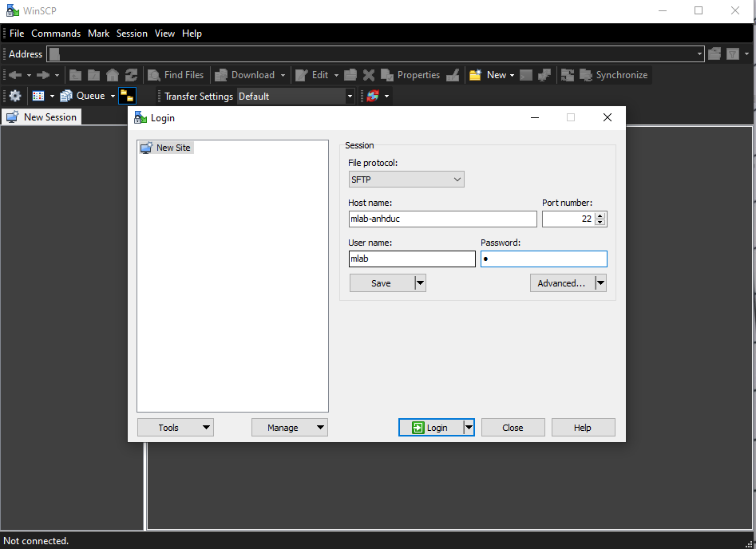The image size is (756, 549).
Task: Open the Manage dropdown button
Action: click(x=290, y=428)
